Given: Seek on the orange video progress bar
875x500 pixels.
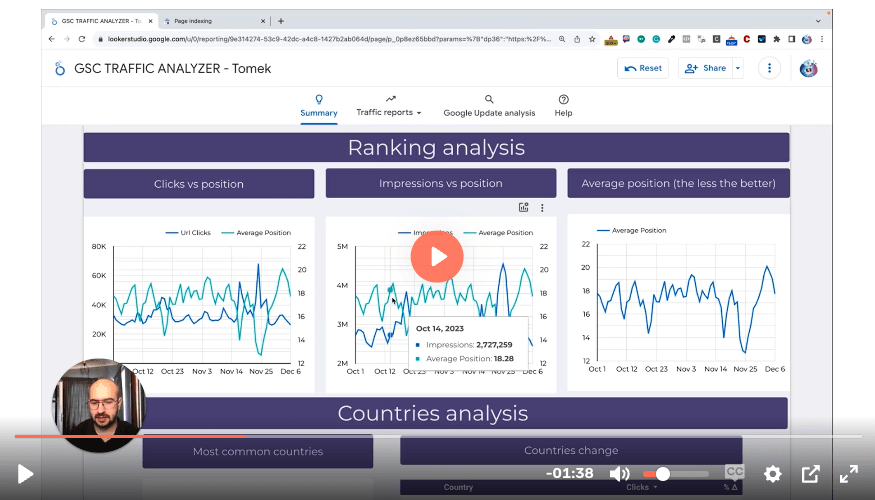Looking at the screenshot, I should [438, 436].
